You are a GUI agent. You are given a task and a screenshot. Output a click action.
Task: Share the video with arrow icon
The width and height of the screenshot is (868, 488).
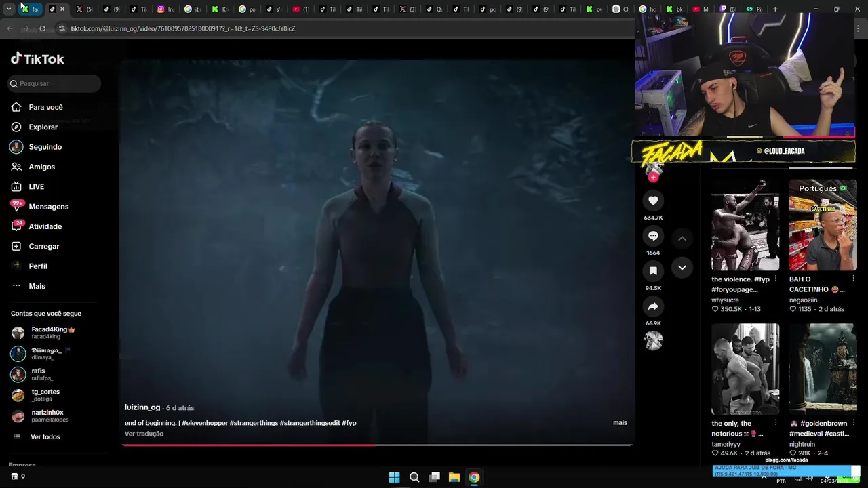coord(653,306)
